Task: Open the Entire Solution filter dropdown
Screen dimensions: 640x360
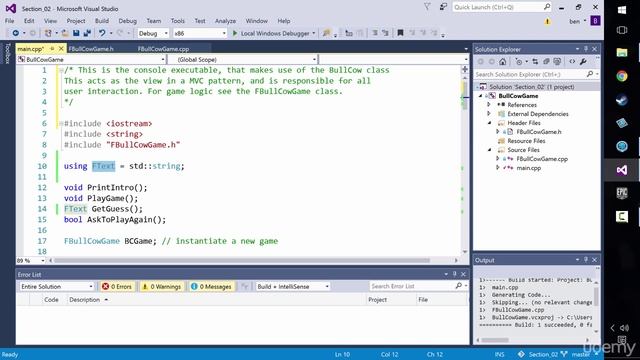Action: click(57, 287)
